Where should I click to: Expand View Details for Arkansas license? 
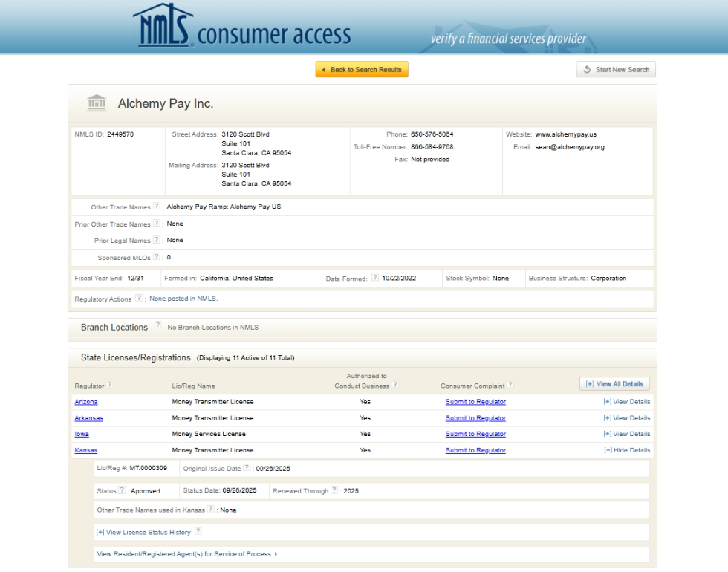pyautogui.click(x=628, y=418)
